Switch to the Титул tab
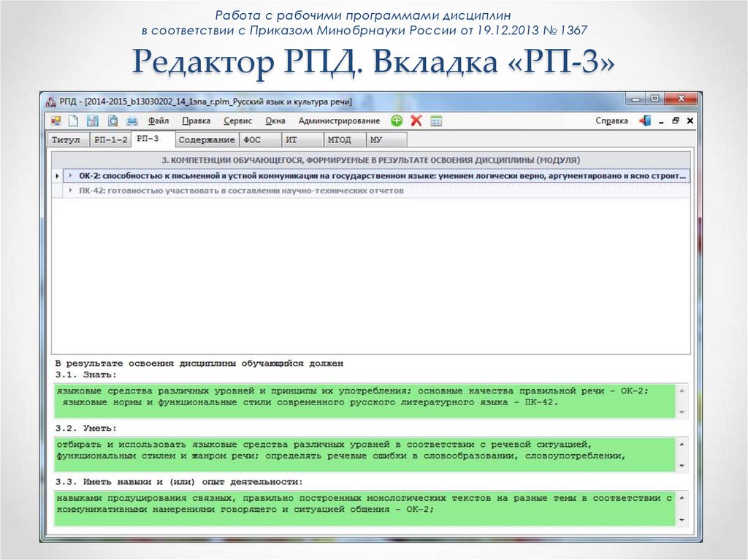The height and width of the screenshot is (560, 748). tap(66, 139)
